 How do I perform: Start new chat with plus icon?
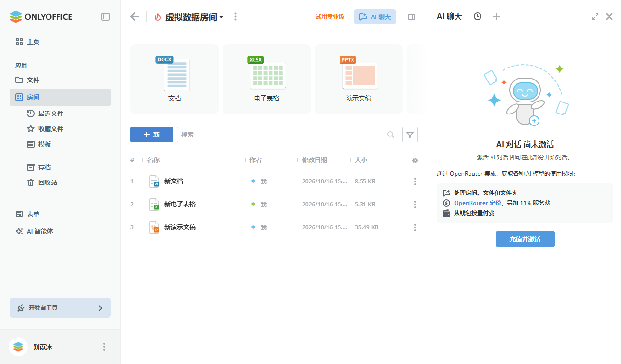497,16
